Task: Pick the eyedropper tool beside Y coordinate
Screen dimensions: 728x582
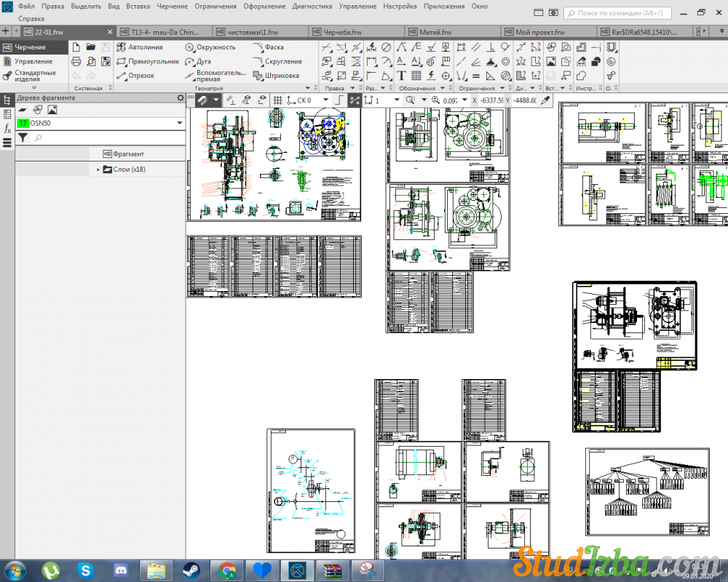Action: pos(545,100)
